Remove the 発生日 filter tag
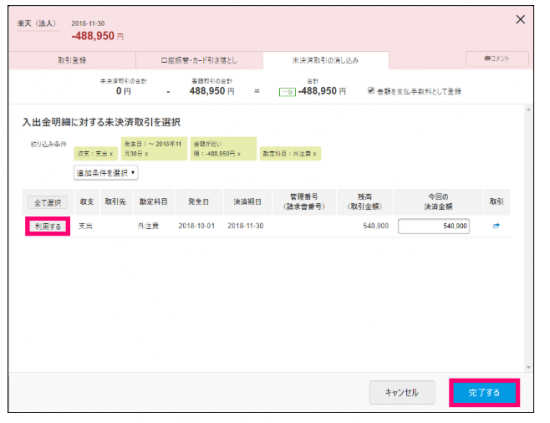 coord(146,154)
